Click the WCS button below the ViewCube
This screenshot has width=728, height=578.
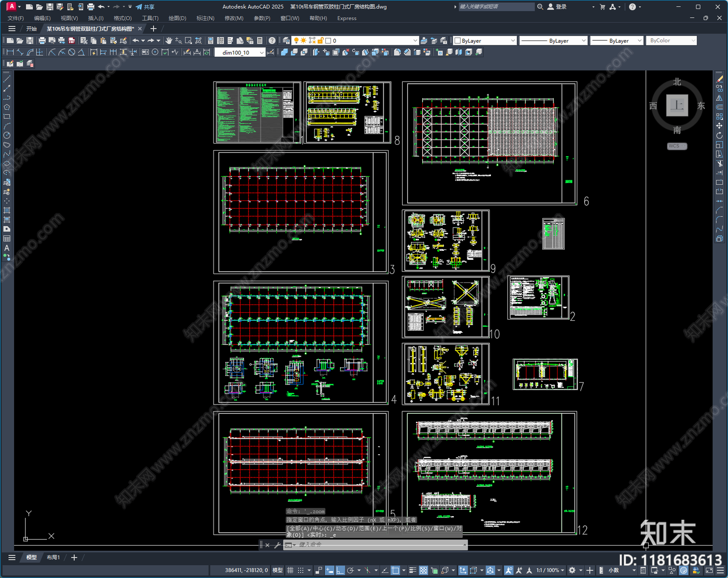(x=677, y=146)
